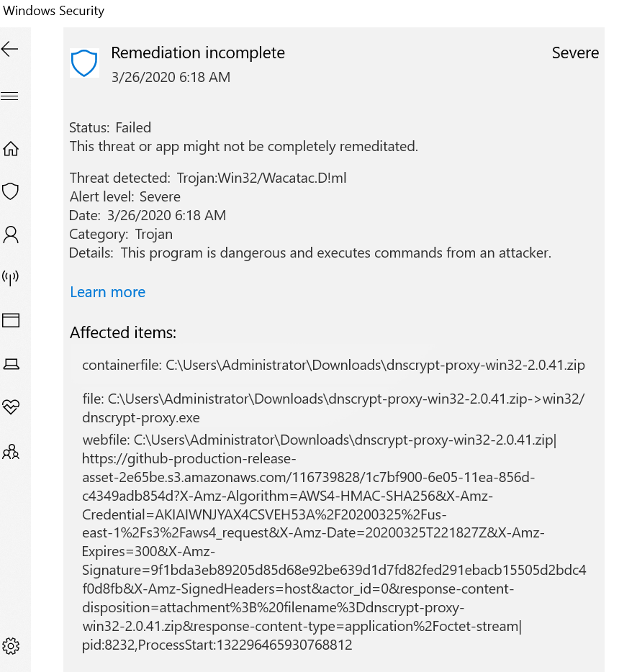Open Device security laptop icon
This screenshot has height=672, width=637.
coord(10,364)
